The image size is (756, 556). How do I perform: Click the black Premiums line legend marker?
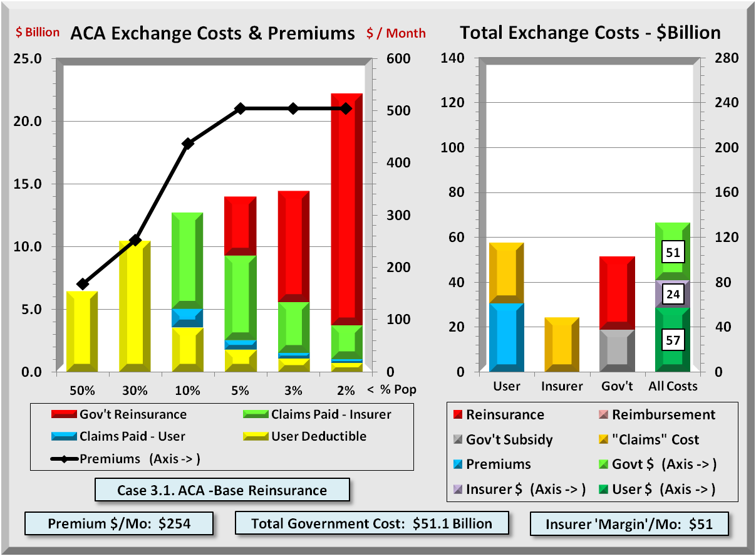65,458
